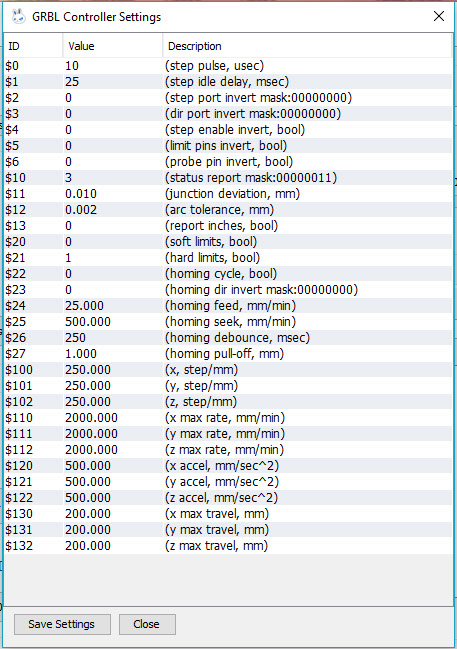Click the Value column header

point(113,46)
